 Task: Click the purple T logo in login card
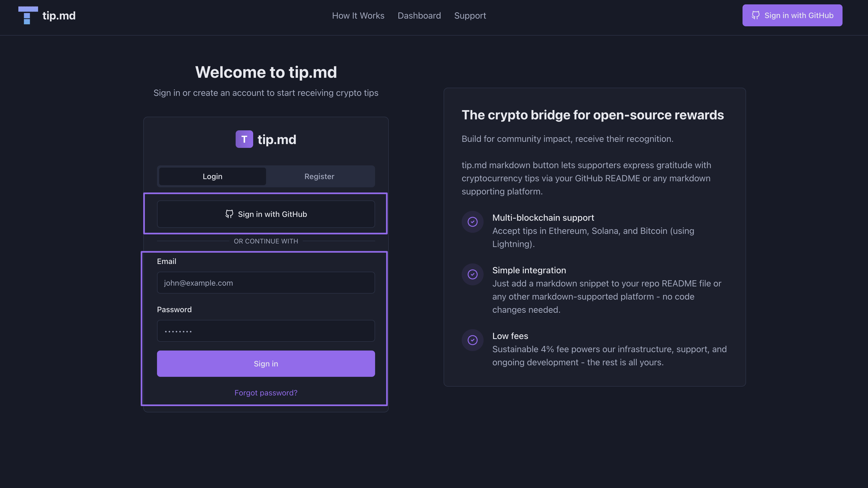coord(244,139)
